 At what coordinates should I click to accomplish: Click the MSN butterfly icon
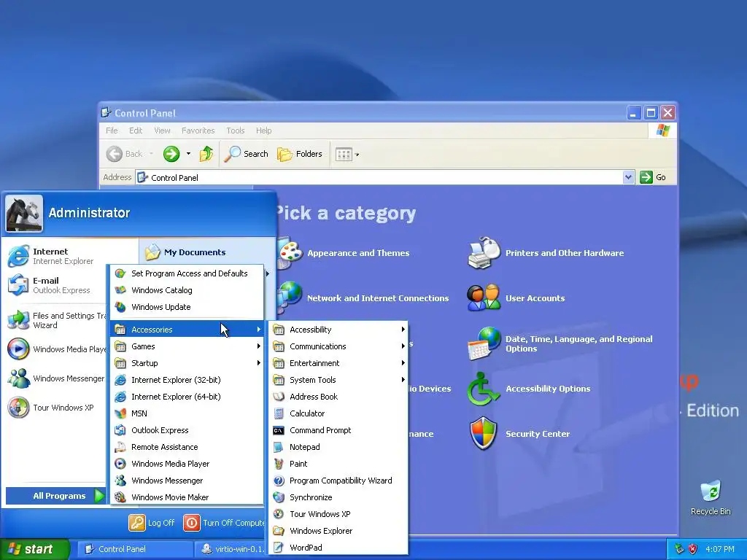(x=120, y=413)
